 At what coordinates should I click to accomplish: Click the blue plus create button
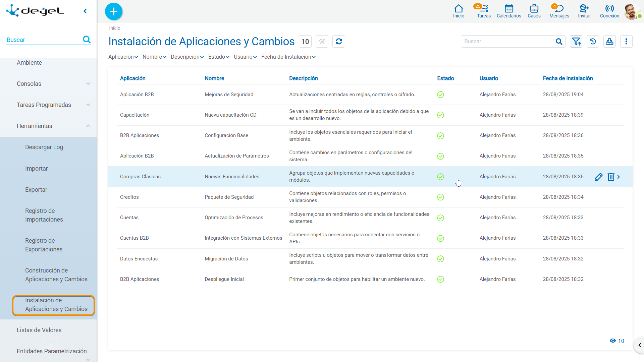pos(114,11)
